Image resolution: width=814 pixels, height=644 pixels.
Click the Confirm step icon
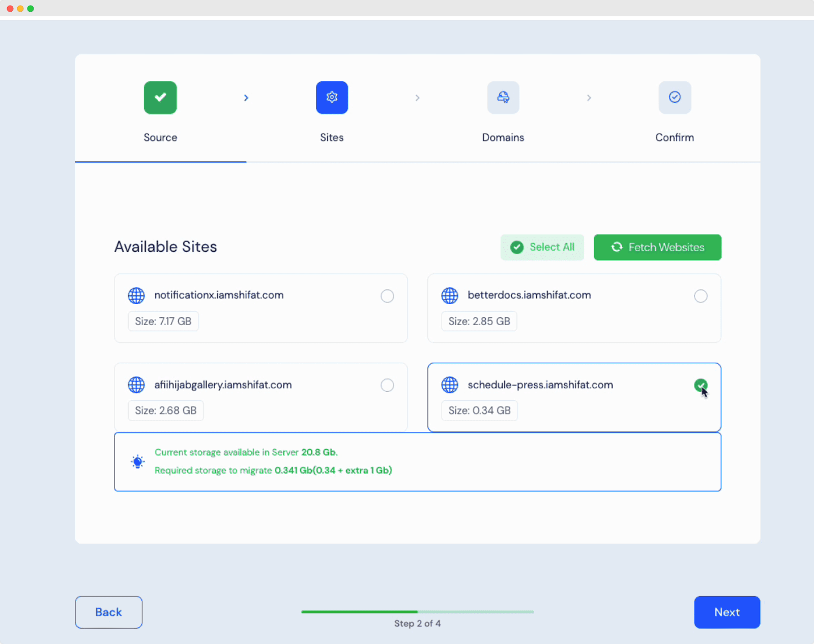675,97
